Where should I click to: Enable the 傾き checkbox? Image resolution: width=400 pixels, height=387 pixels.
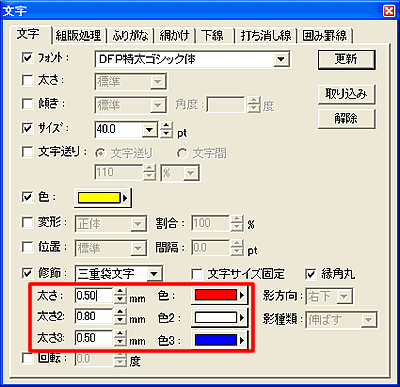coord(27,104)
